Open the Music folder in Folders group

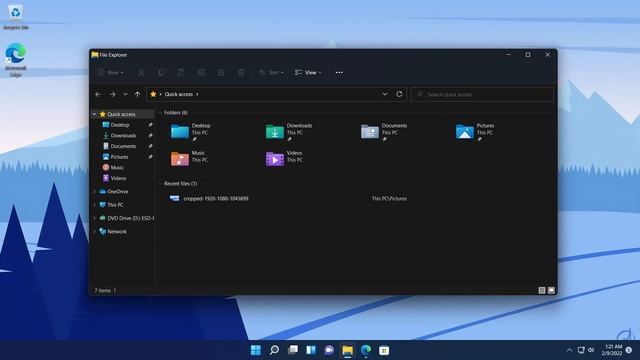coord(189,158)
